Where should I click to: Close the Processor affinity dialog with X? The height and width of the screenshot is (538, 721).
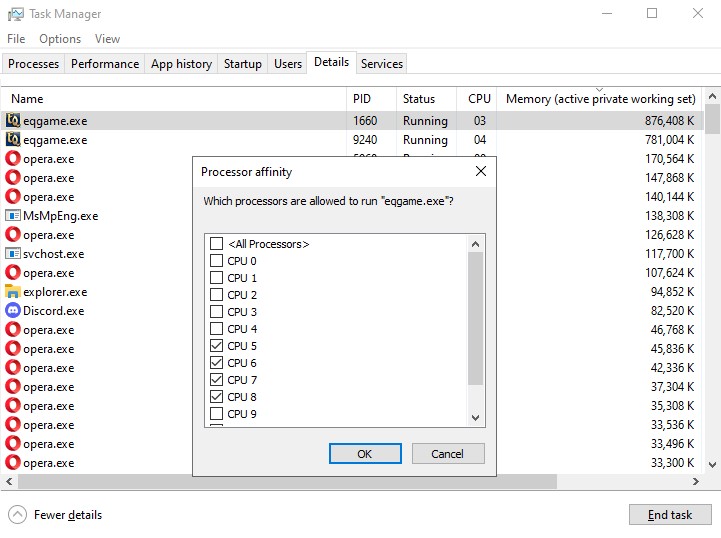pyautogui.click(x=481, y=171)
